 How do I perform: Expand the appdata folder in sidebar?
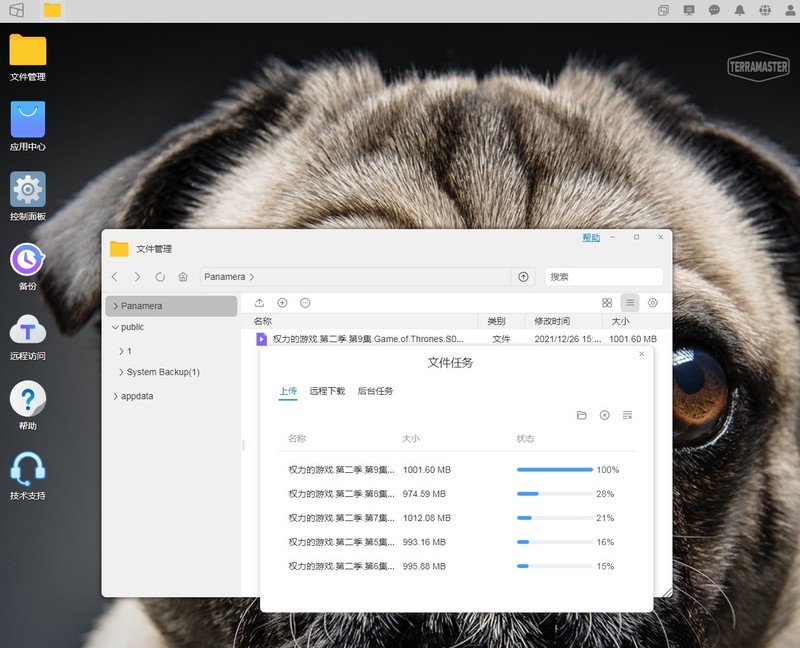tap(115, 396)
